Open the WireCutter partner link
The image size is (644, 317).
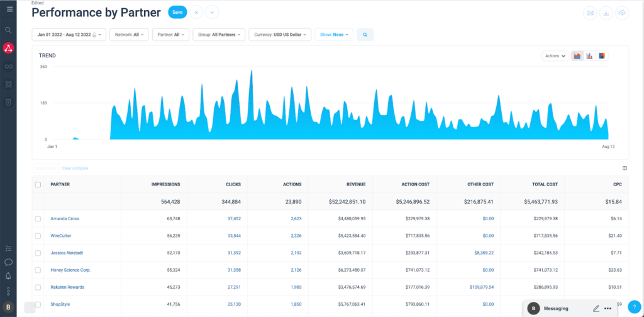(63, 236)
